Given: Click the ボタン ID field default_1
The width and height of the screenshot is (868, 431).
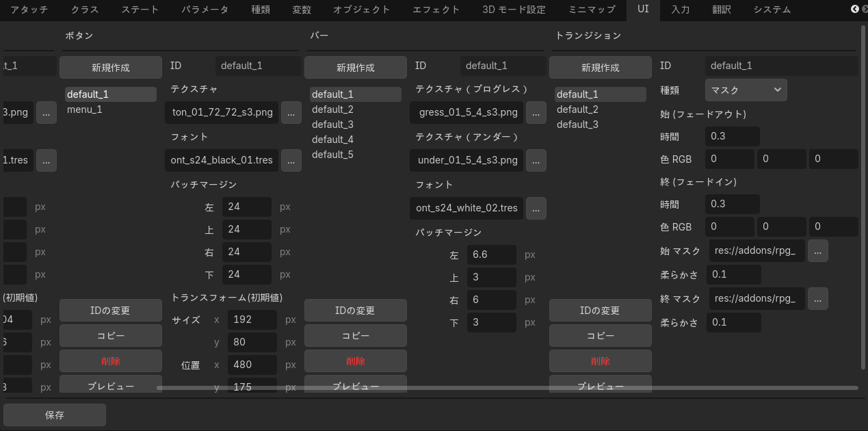Looking at the screenshot, I should pyautogui.click(x=259, y=66).
